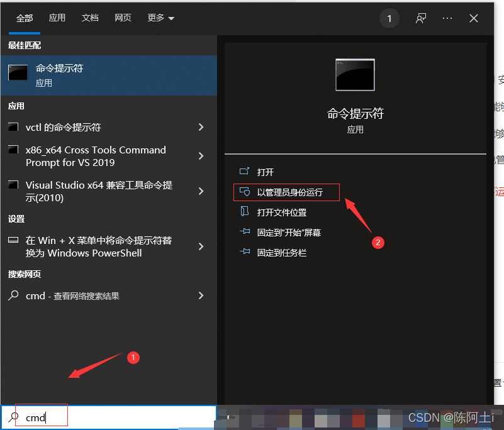The height and width of the screenshot is (430, 504).
Task: Expand Visual Studio x64 兼容工具 arrow
Action: pos(201,191)
